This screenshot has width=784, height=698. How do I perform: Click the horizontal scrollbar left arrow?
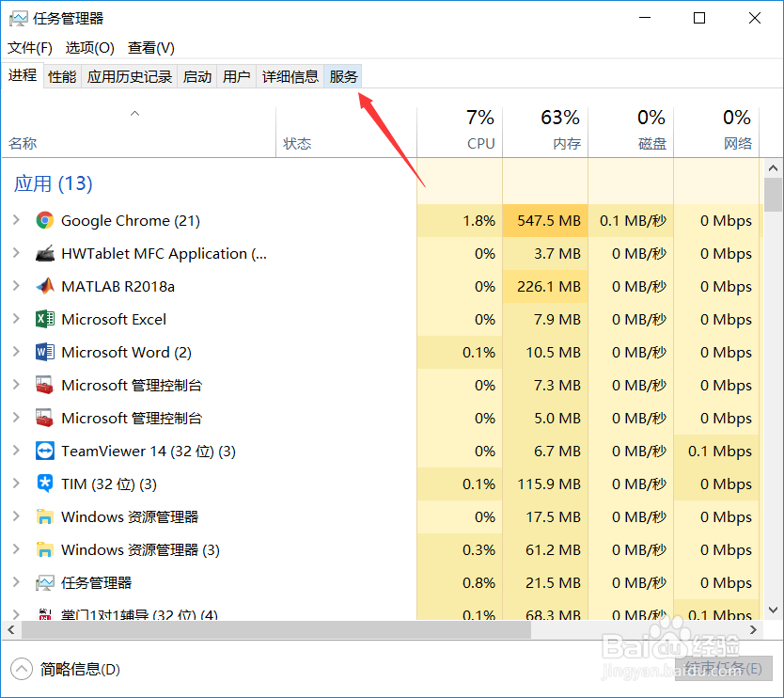(11, 630)
